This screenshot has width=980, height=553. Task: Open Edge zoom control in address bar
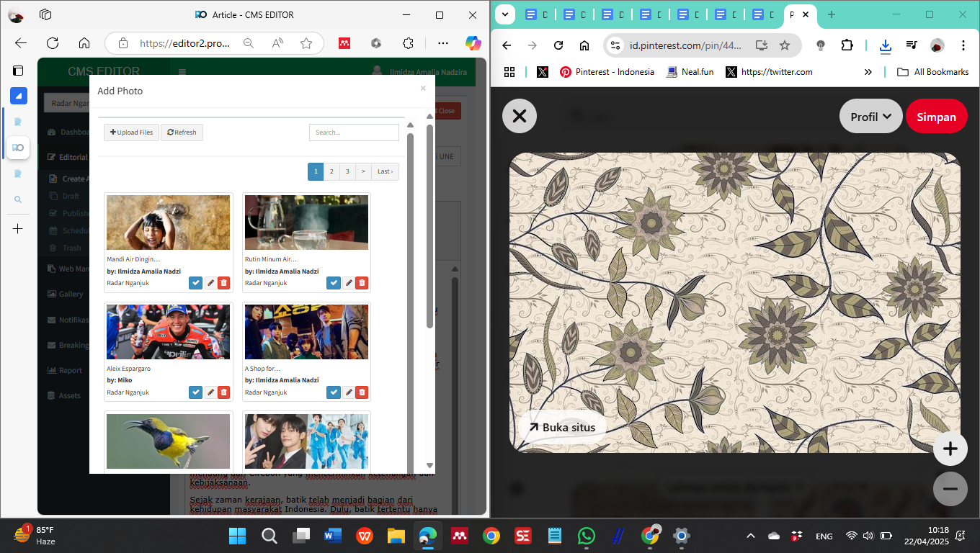[x=249, y=43]
